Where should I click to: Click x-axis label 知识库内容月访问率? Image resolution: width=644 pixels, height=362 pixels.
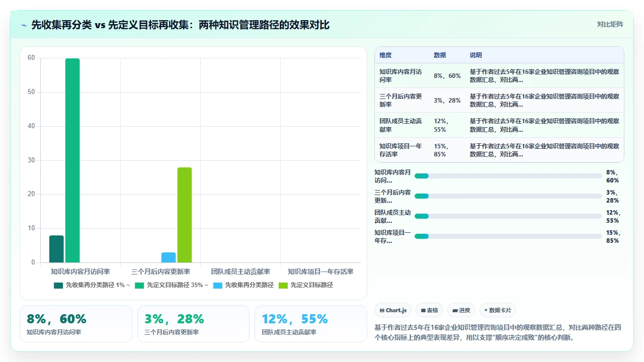pyautogui.click(x=80, y=271)
